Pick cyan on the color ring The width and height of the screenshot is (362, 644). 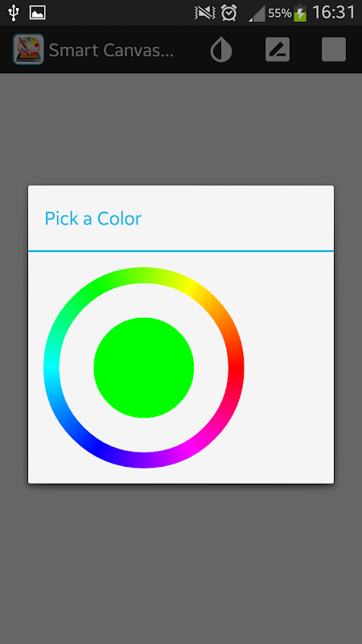[x=51, y=368]
